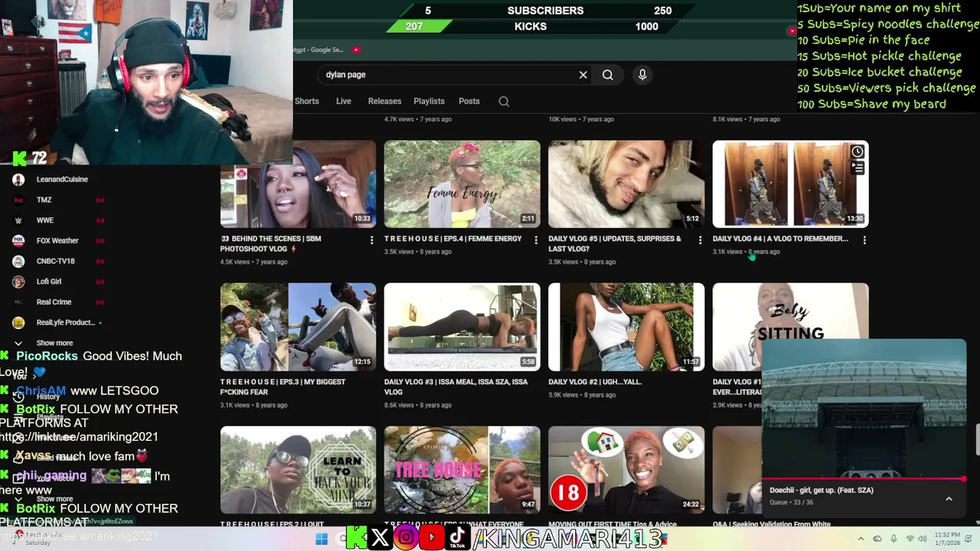Click the YouTube favicon browser tab
Image resolution: width=980 pixels, height=551 pixels.
coord(356,50)
